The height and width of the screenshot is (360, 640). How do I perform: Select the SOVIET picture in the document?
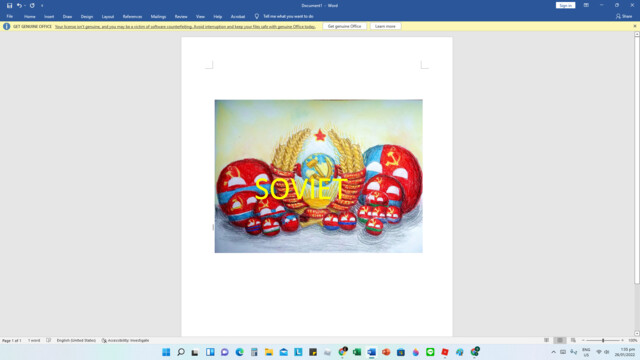[319, 176]
